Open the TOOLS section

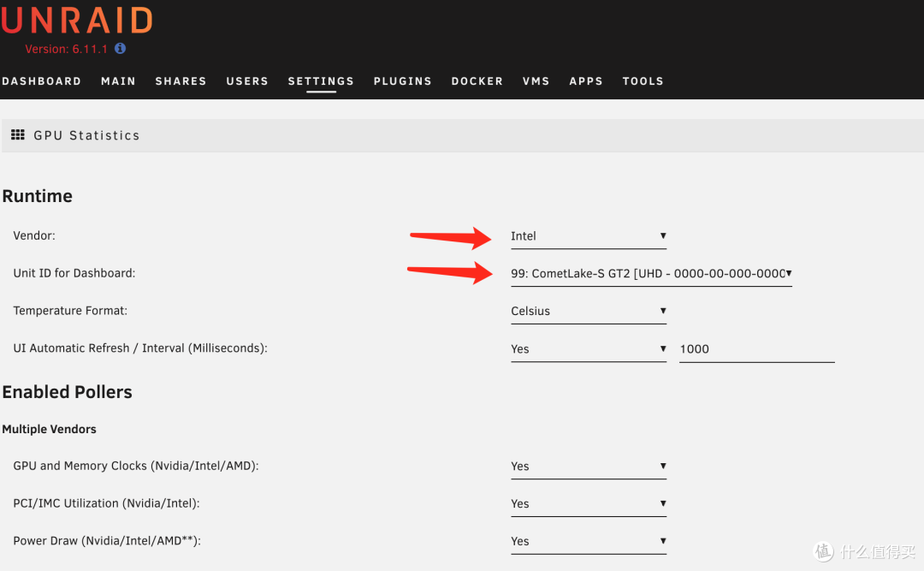[x=643, y=80]
